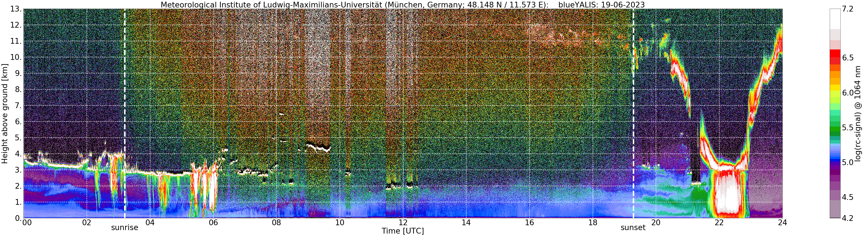Click the '3.' height tick label
868x237 pixels.
pos(18,170)
